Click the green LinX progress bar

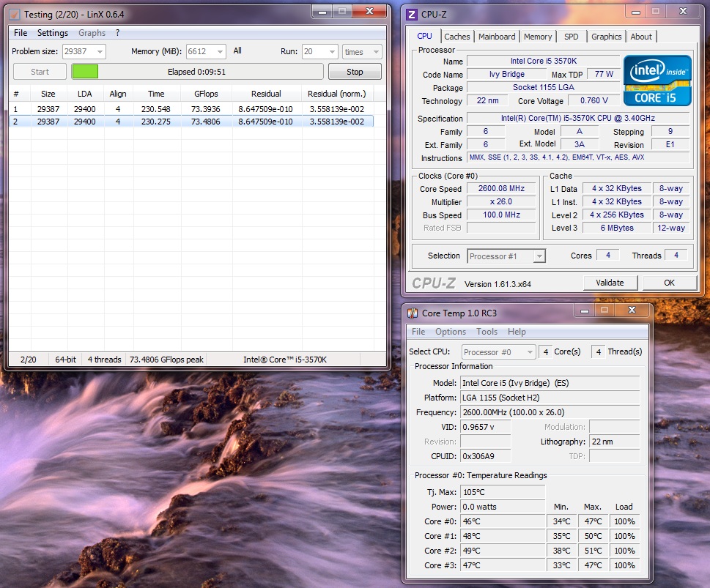click(x=197, y=72)
